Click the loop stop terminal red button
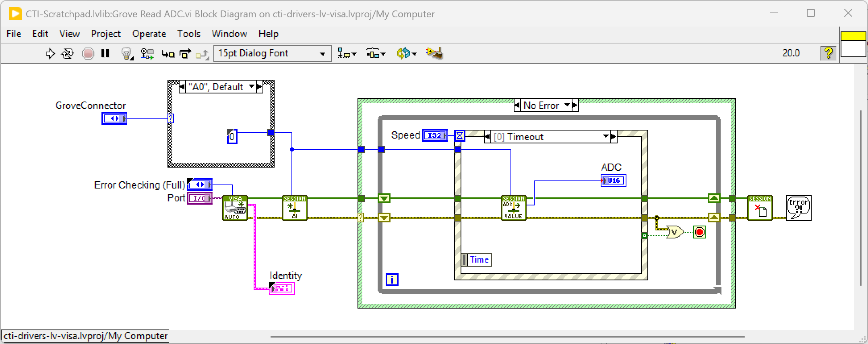This screenshot has width=868, height=344. pyautogui.click(x=700, y=232)
